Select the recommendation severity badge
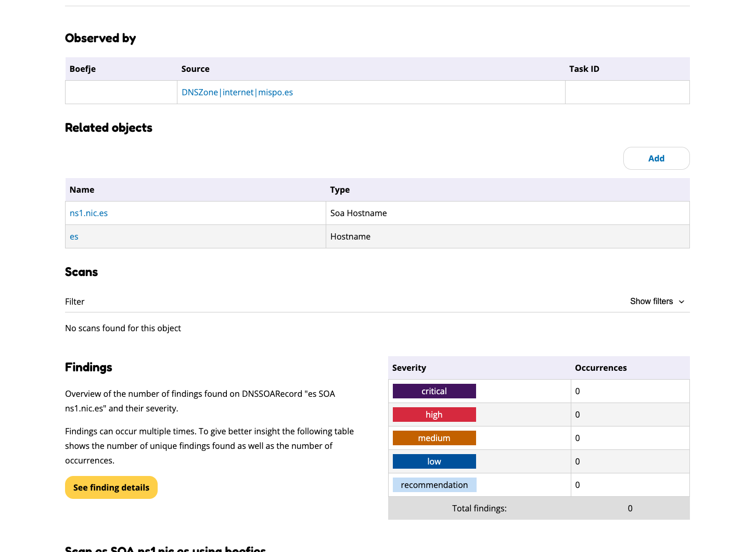Image resolution: width=756 pixels, height=552 pixels. click(434, 485)
